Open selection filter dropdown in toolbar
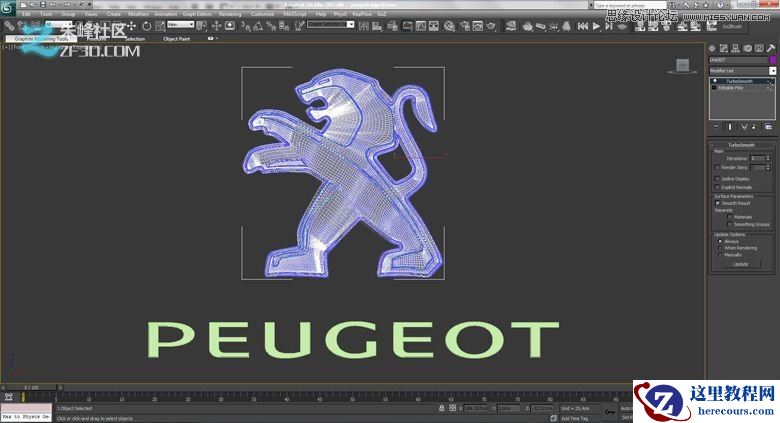Viewport: 780px width, 423px height. [x=58, y=24]
